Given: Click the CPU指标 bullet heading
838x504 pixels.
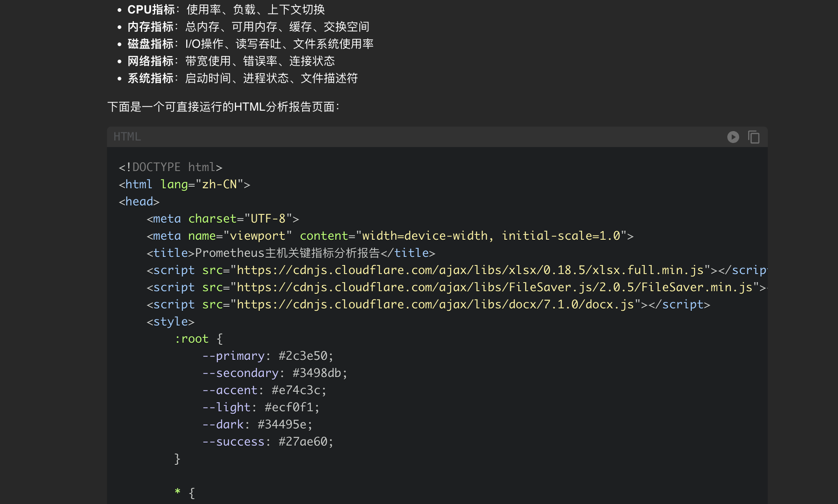Looking at the screenshot, I should (x=151, y=9).
